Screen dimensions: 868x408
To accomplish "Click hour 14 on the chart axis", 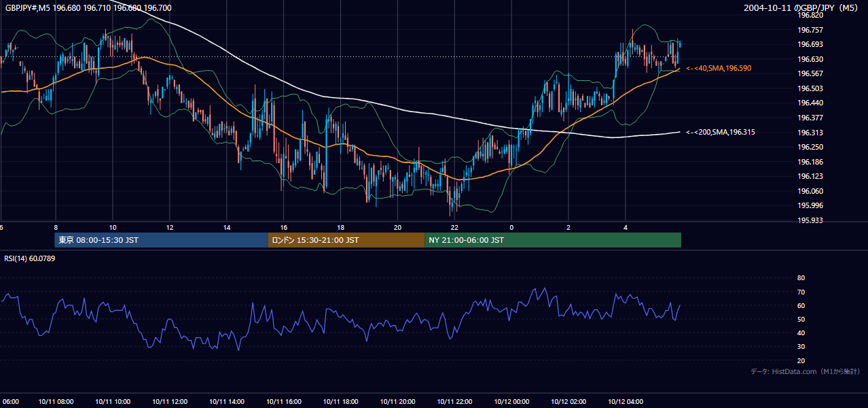I will click(x=227, y=228).
